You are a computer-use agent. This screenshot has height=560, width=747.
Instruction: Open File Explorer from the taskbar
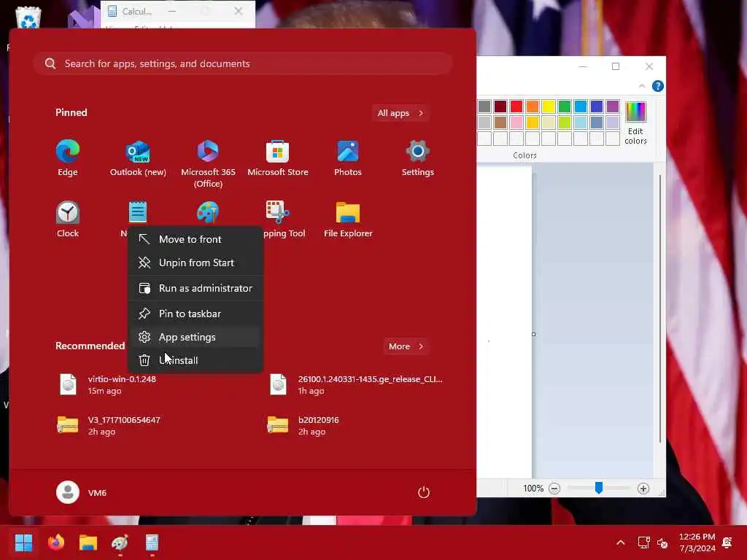tap(88, 542)
